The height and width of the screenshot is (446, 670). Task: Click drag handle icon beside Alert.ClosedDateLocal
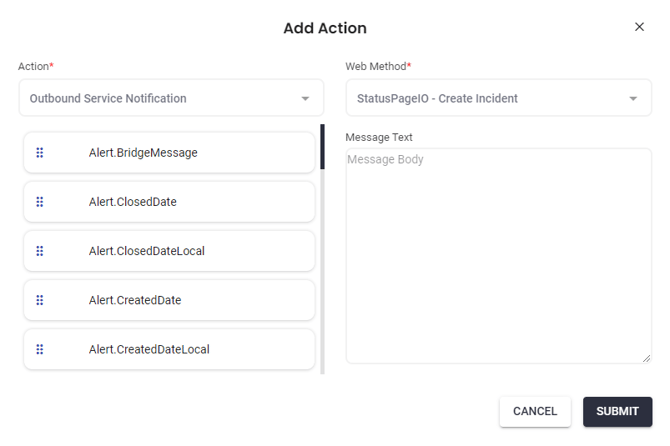[40, 251]
